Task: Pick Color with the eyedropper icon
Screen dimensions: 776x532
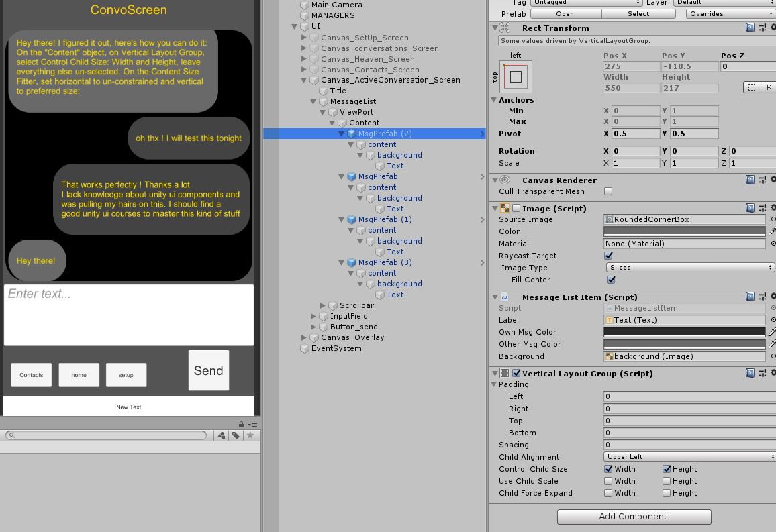Action: 771,231
